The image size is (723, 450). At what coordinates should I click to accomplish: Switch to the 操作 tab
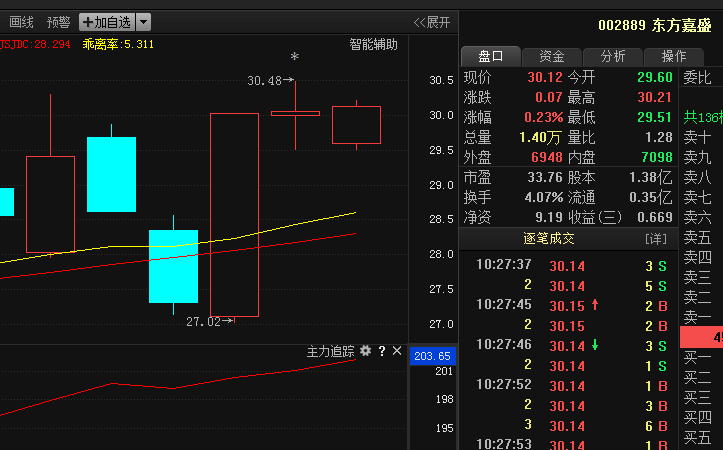click(x=674, y=56)
